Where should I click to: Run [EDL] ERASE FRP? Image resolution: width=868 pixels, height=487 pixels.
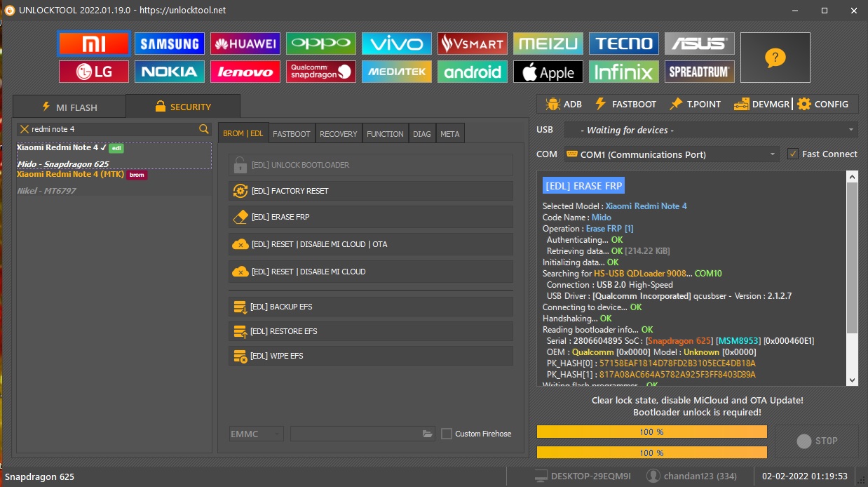point(371,218)
